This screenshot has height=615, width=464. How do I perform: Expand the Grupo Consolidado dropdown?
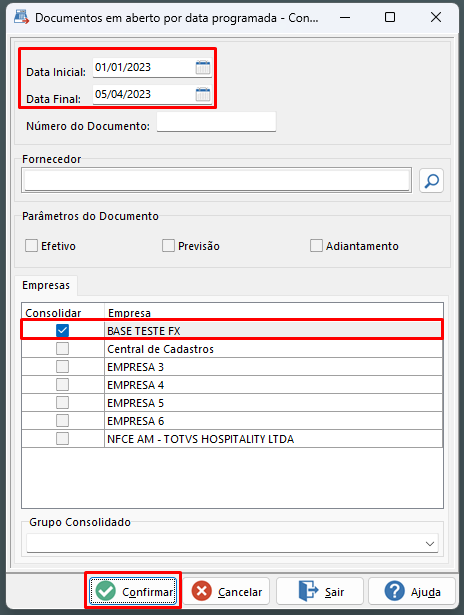coord(430,544)
